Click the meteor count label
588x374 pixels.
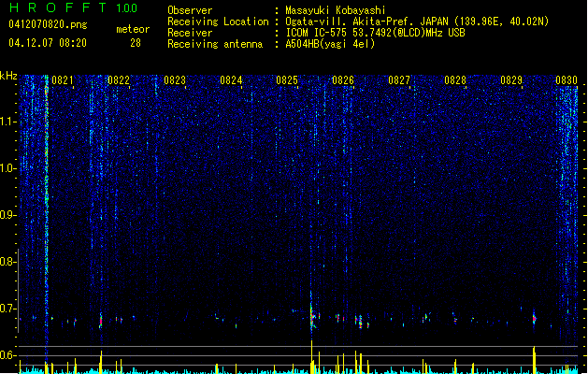[x=133, y=29]
